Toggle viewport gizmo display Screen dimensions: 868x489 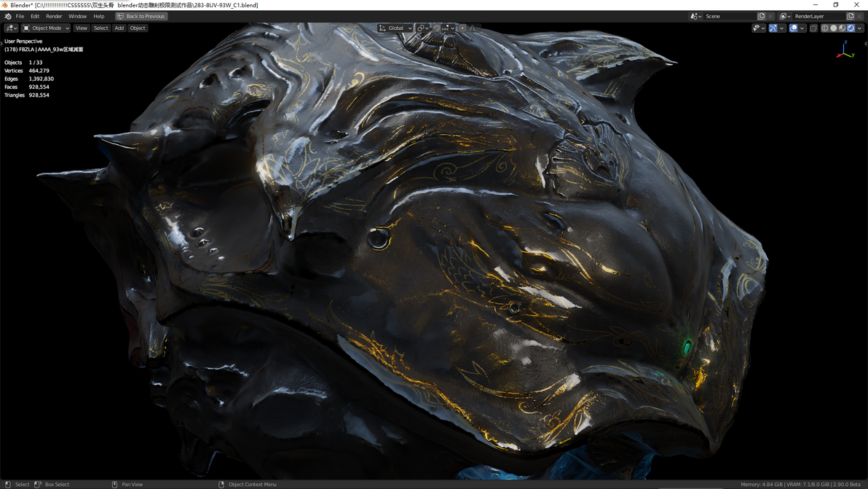pyautogui.click(x=773, y=28)
